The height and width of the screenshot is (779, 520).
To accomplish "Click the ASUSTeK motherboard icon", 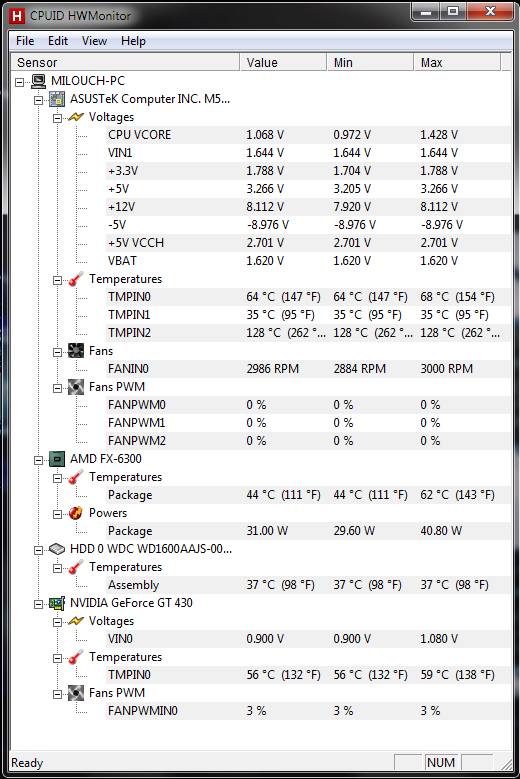I will coord(57,99).
